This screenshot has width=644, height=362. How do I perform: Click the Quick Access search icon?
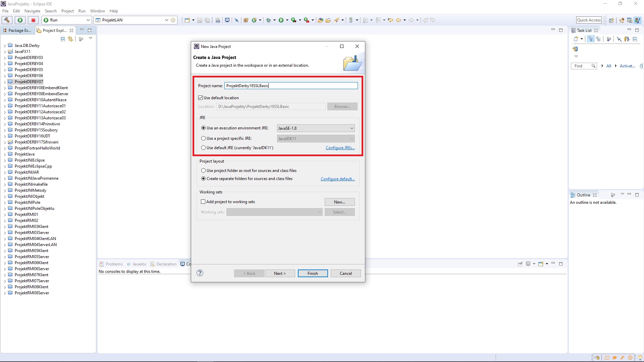(588, 20)
